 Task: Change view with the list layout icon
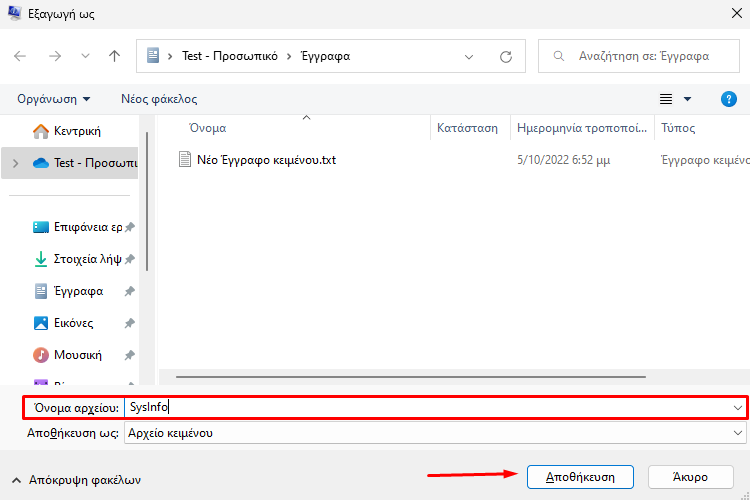666,99
